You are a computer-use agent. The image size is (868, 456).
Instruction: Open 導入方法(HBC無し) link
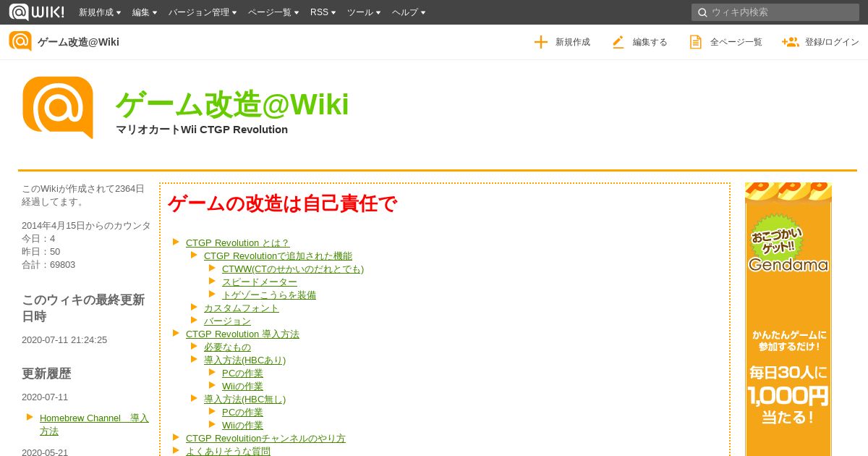[x=244, y=399]
